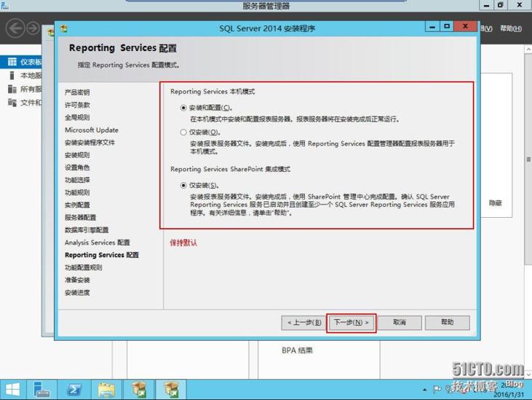The height and width of the screenshot is (400, 532).
Task: Select the 安装和配置(C) radio button
Action: click(183, 108)
